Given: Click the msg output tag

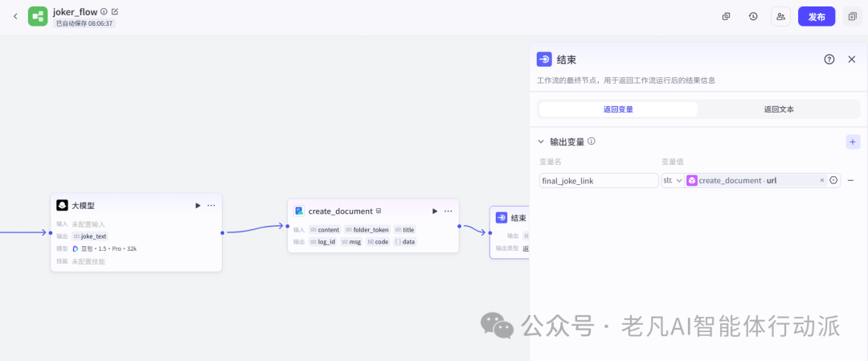Looking at the screenshot, I should coord(351,242).
